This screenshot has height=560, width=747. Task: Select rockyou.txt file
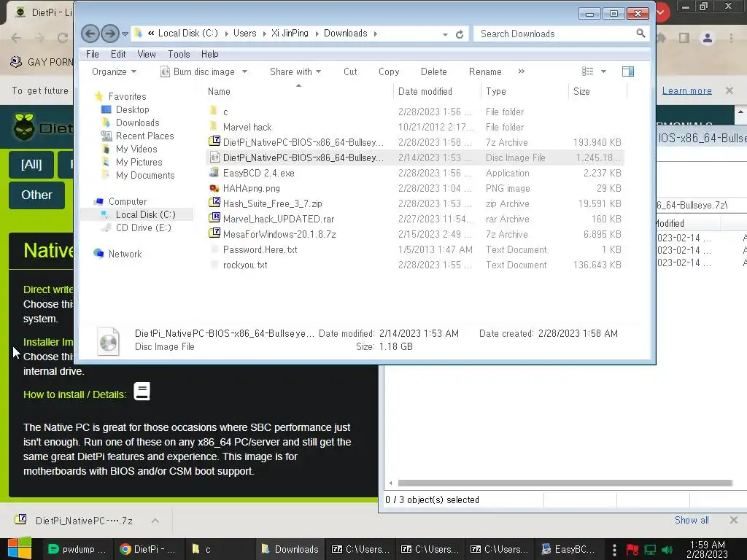(245, 265)
